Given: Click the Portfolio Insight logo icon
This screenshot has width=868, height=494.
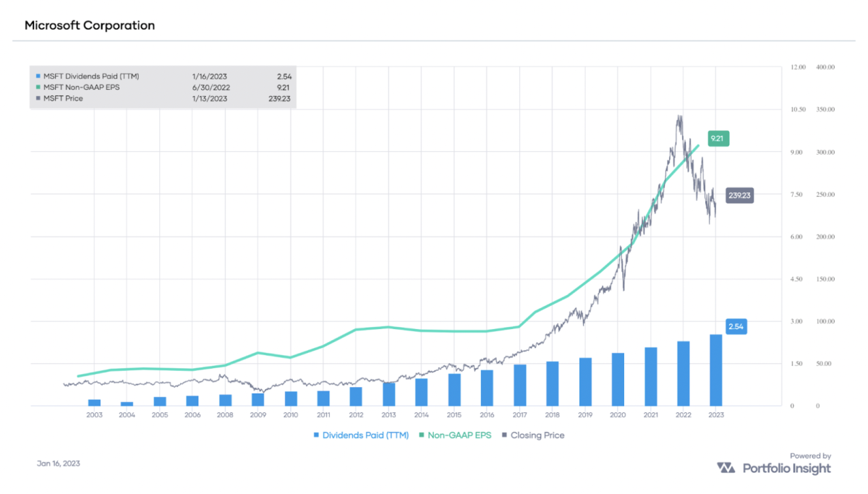Looking at the screenshot, I should click(x=727, y=468).
